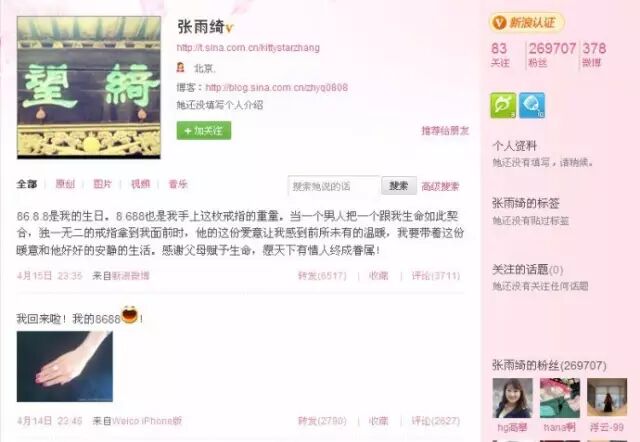The height and width of the screenshot is (442, 640).
Task: Click the 新浪认证 verification badge
Action: click(527, 22)
